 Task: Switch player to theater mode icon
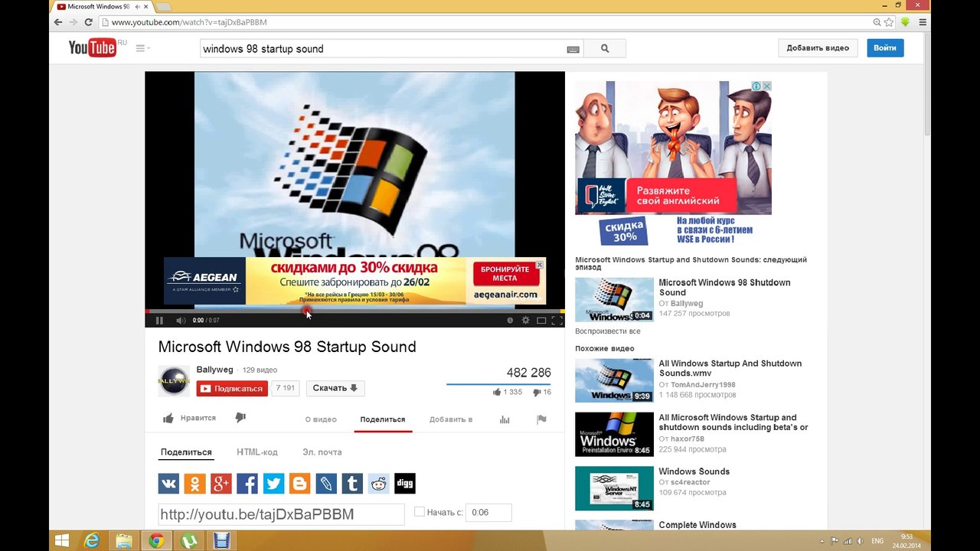tap(541, 321)
